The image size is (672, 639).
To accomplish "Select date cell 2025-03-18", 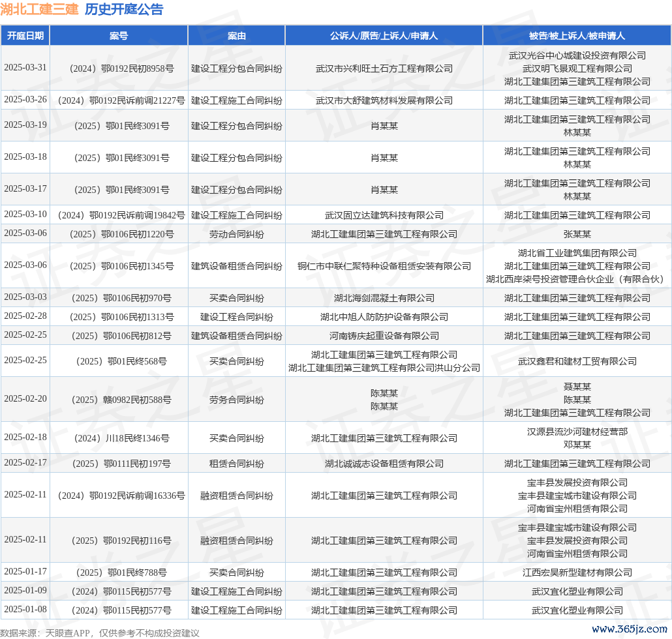I will pos(25,156).
